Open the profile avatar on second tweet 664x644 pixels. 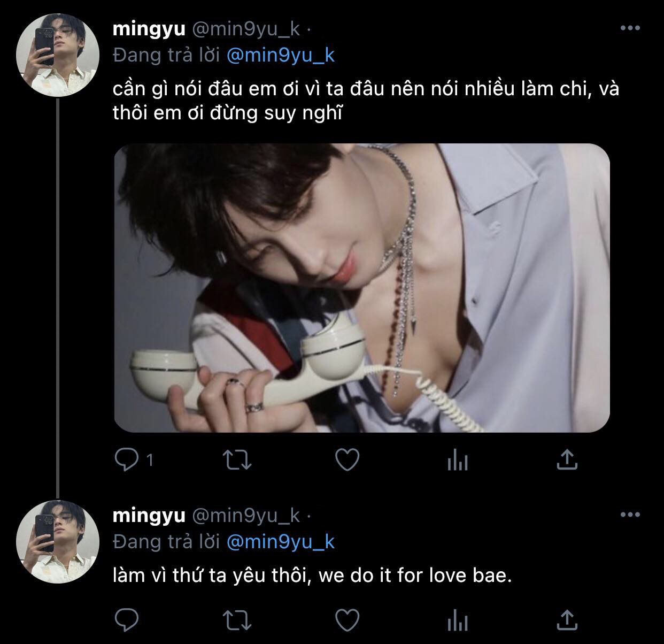(x=57, y=540)
